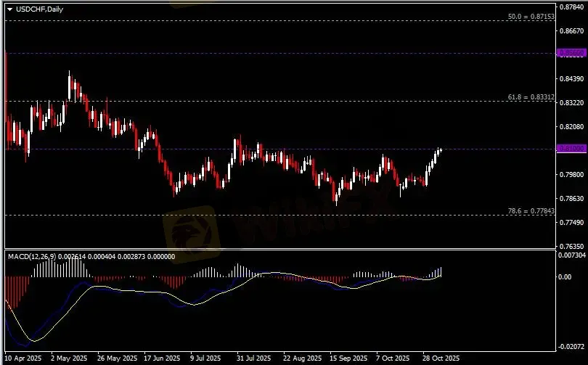Click the MACD value 0.000404

102,257
